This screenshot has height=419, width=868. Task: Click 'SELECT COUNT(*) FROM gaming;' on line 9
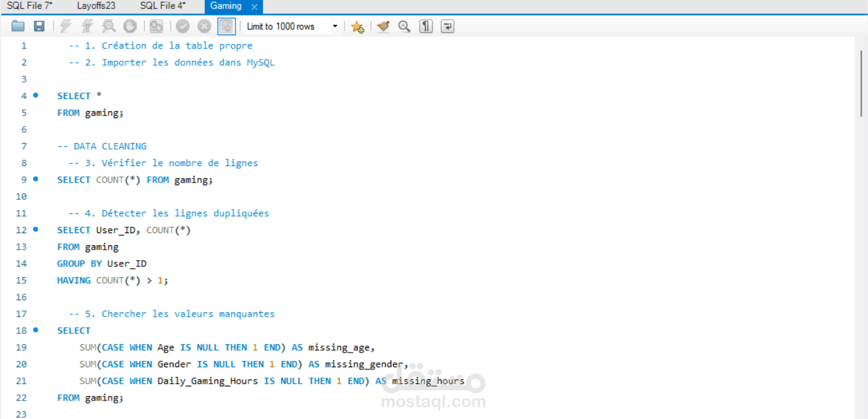135,180
